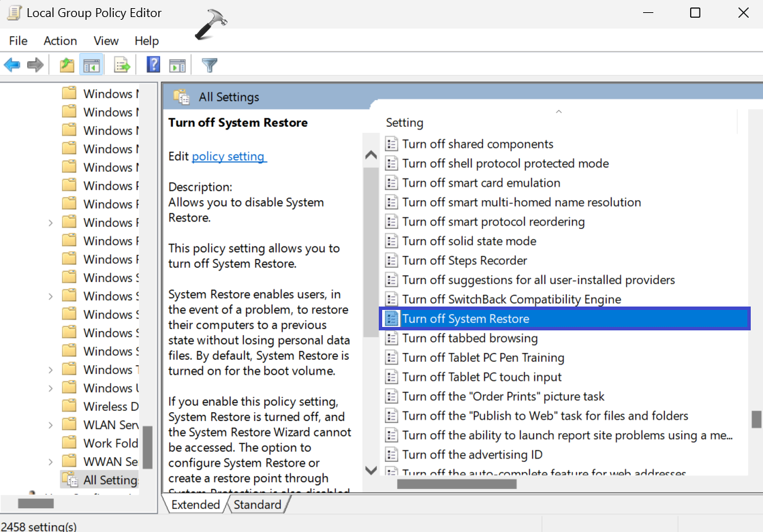Select the Extended tab
This screenshot has height=532, width=763.
coord(196,505)
